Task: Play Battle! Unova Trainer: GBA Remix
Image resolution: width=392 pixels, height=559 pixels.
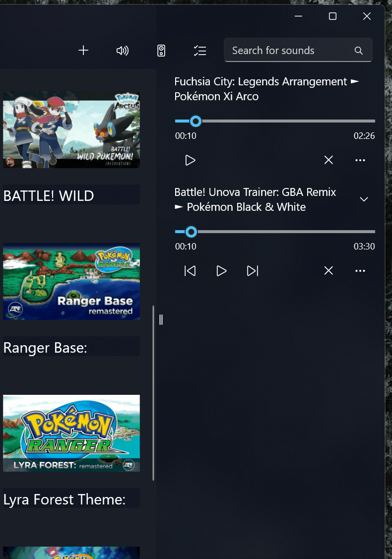Action: 221,271
